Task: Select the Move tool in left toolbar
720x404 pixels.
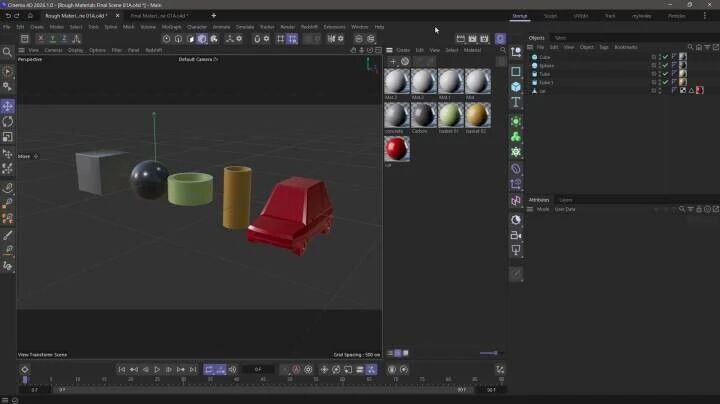Action: click(x=8, y=106)
